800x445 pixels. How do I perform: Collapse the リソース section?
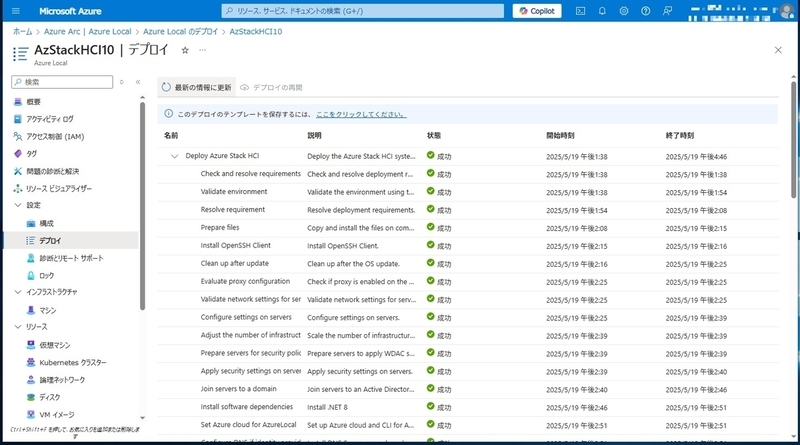pyautogui.click(x=18, y=327)
